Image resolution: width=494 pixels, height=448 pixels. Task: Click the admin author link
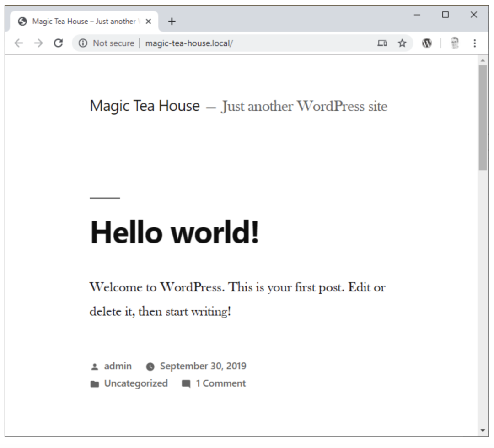tap(118, 366)
